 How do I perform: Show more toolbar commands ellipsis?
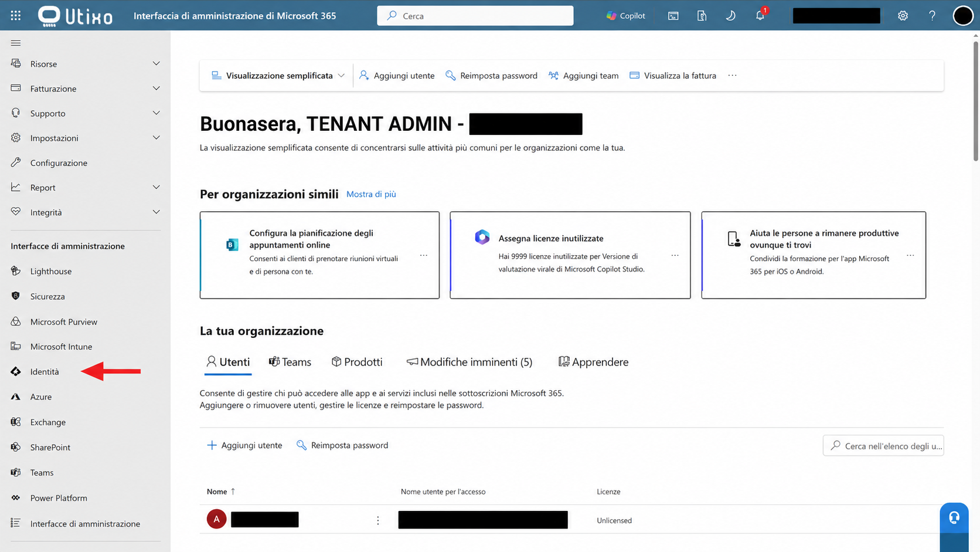tap(732, 75)
